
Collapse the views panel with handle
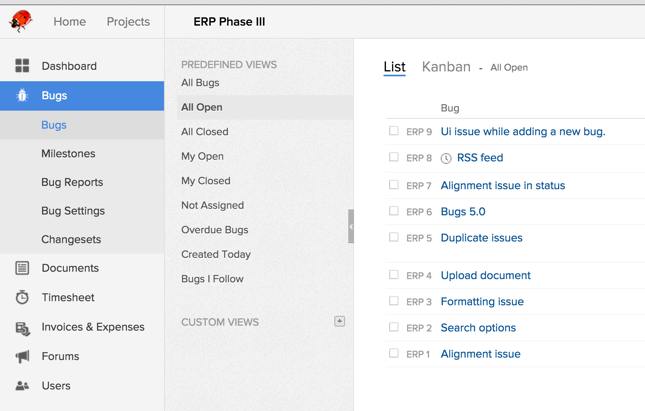pos(350,227)
